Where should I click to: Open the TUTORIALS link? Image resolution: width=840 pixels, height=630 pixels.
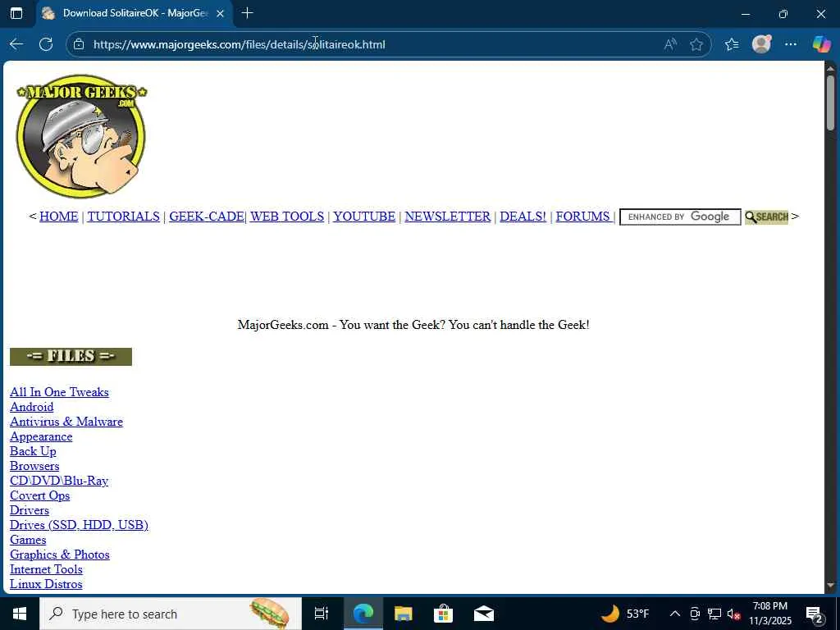point(124,217)
